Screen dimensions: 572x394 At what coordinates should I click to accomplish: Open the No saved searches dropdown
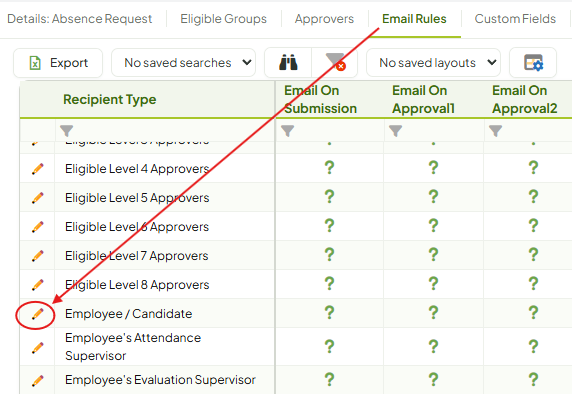(x=183, y=63)
